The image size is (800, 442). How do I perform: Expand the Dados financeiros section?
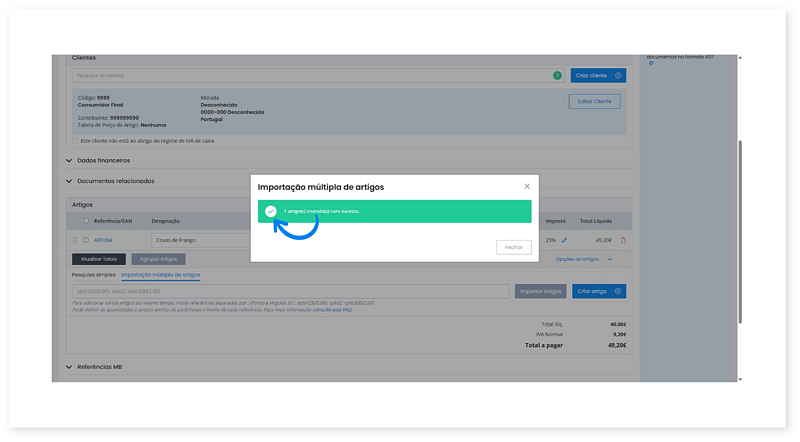(x=69, y=160)
